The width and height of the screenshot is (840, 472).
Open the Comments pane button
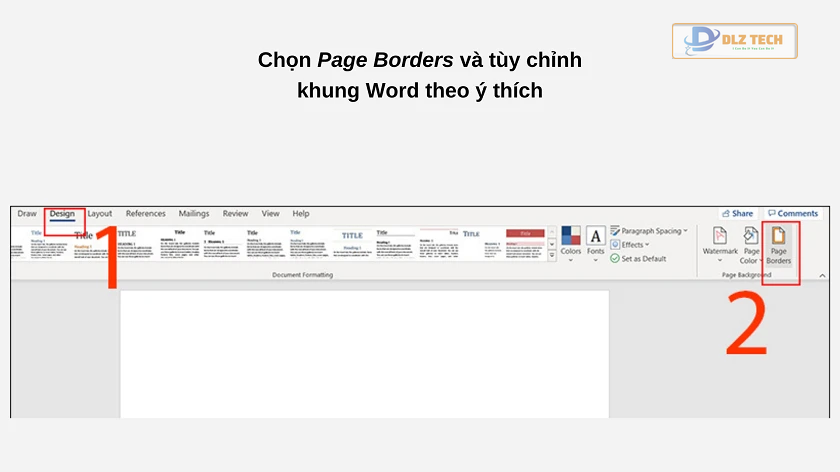coord(793,213)
